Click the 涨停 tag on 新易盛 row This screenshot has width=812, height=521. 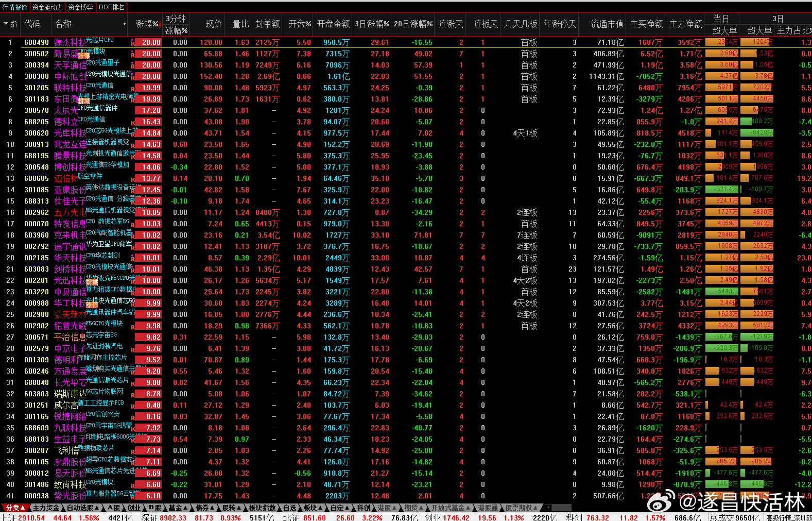pos(84,56)
